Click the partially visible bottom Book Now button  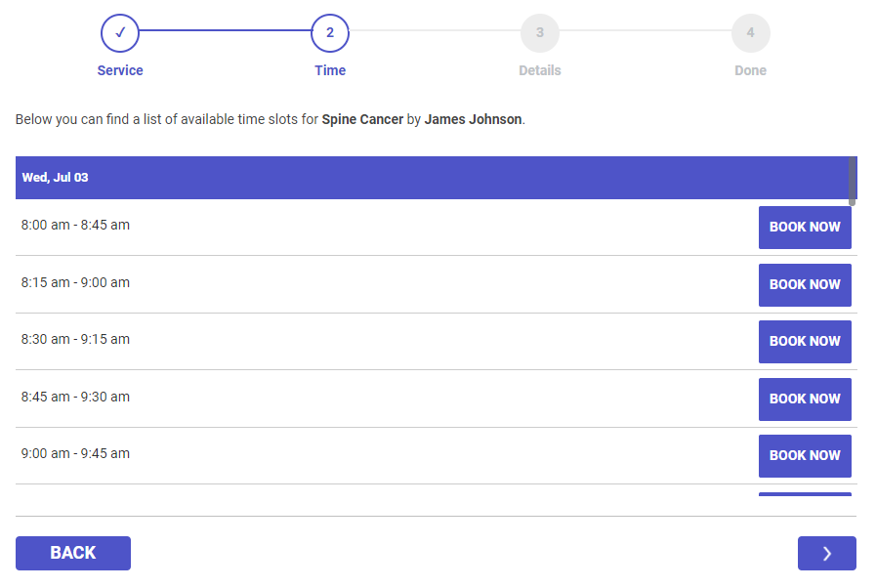[x=805, y=493]
